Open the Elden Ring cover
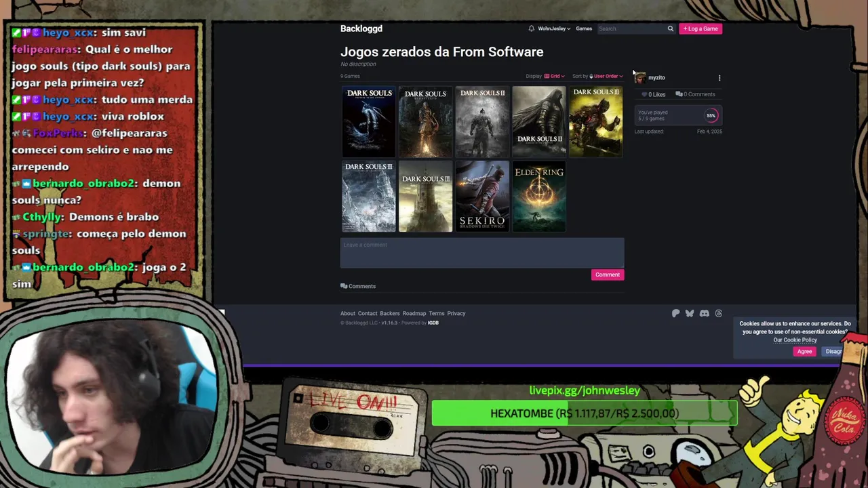Viewport: 868px width, 488px height. coord(539,196)
